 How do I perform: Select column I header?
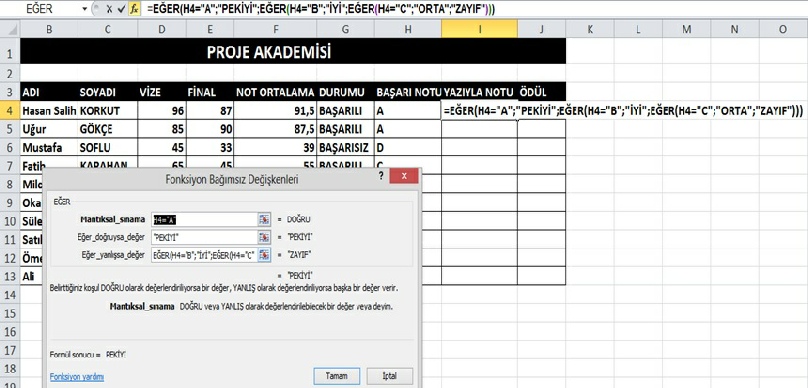click(x=480, y=30)
